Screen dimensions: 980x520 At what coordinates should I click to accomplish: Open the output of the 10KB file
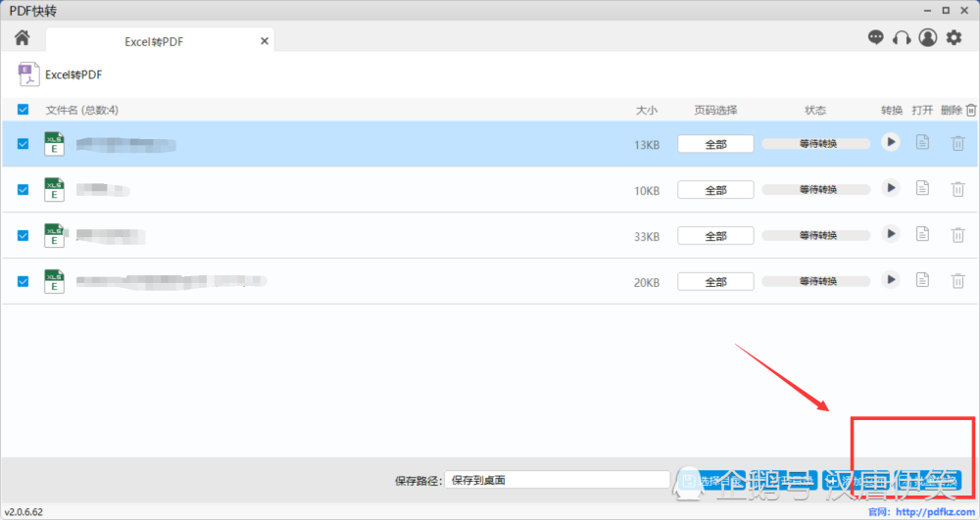point(922,188)
